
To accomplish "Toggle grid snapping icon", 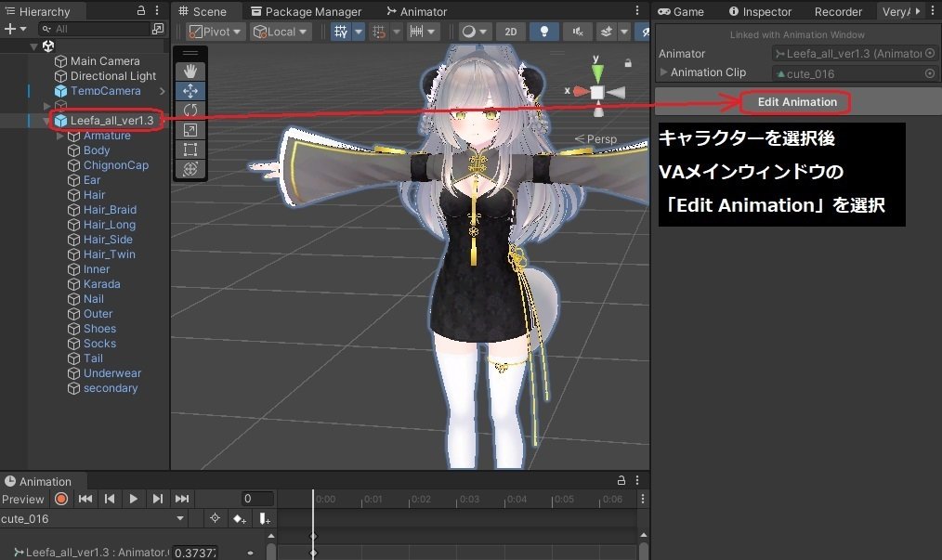I will [x=378, y=32].
